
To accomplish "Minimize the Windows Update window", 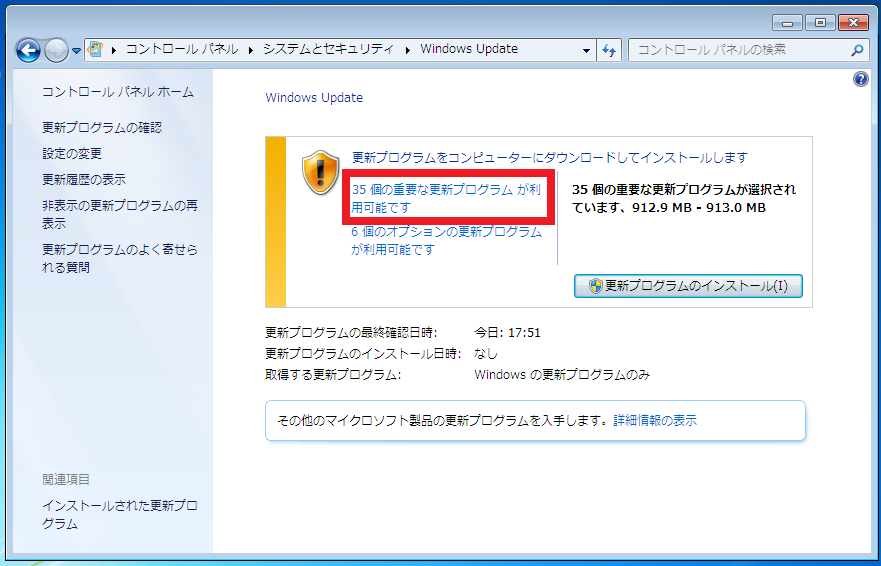I will pos(787,22).
